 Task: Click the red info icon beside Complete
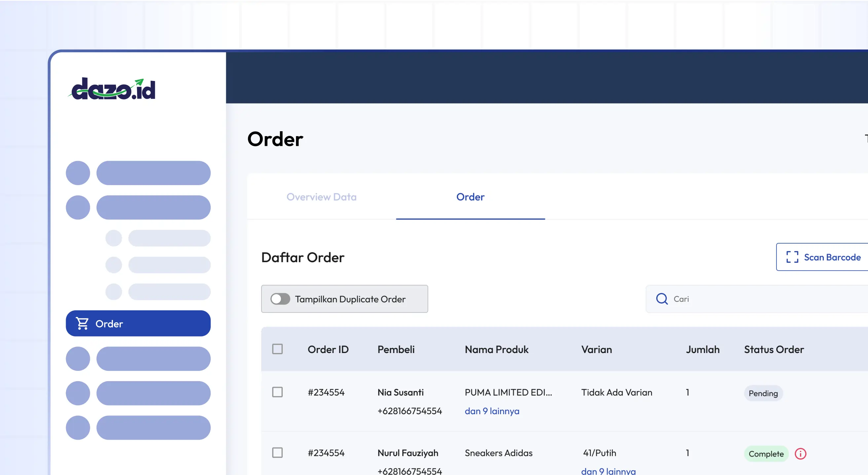click(x=800, y=454)
